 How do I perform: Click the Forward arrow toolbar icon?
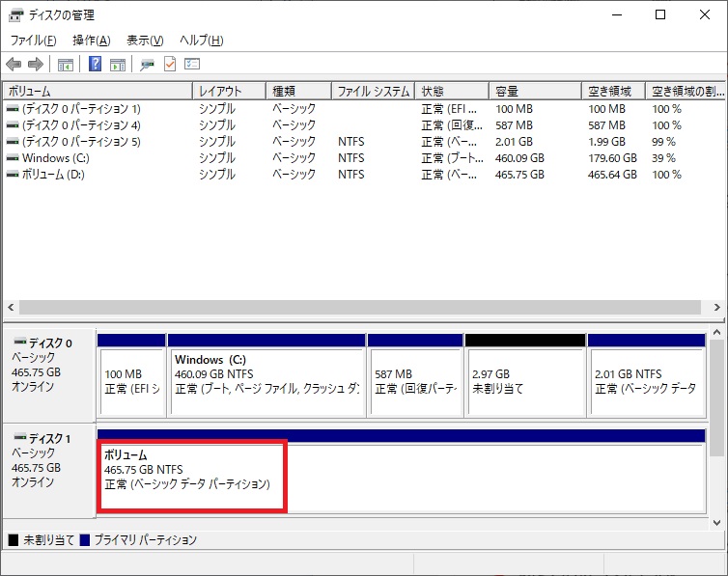click(x=36, y=65)
